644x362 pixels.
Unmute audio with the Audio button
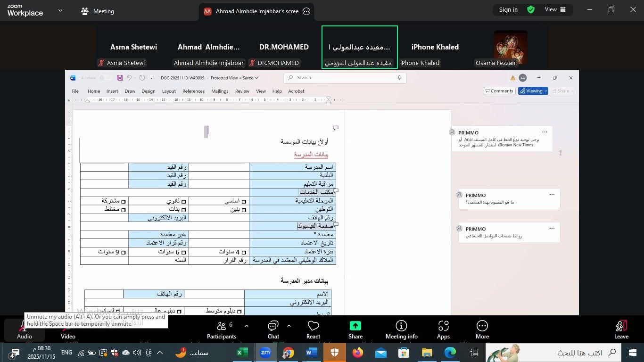tap(24, 329)
